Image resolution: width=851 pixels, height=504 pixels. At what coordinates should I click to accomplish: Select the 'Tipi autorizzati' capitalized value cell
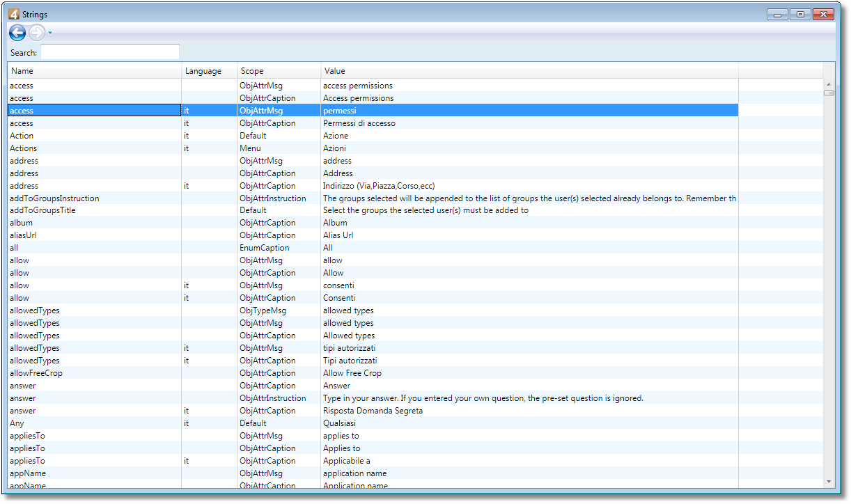tap(529, 361)
